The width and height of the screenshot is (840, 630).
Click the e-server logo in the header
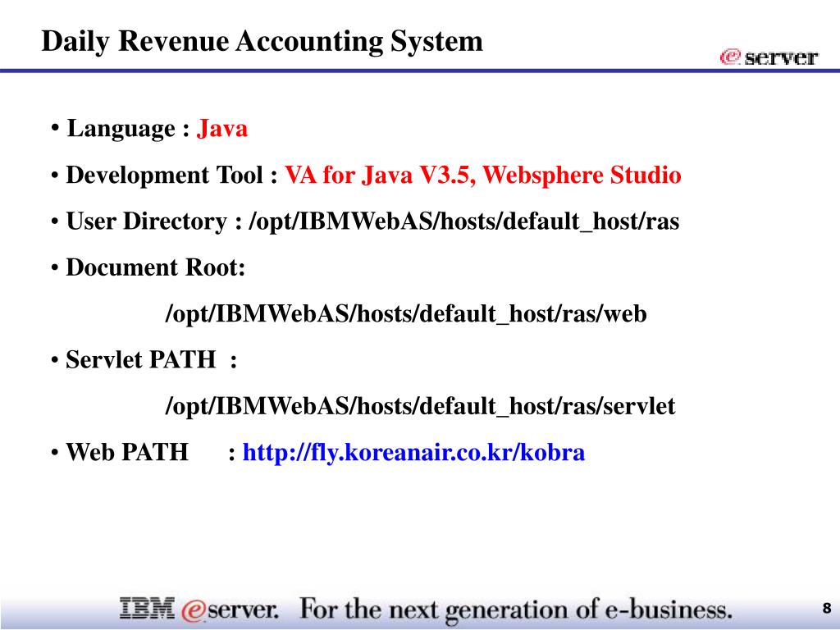point(769,57)
